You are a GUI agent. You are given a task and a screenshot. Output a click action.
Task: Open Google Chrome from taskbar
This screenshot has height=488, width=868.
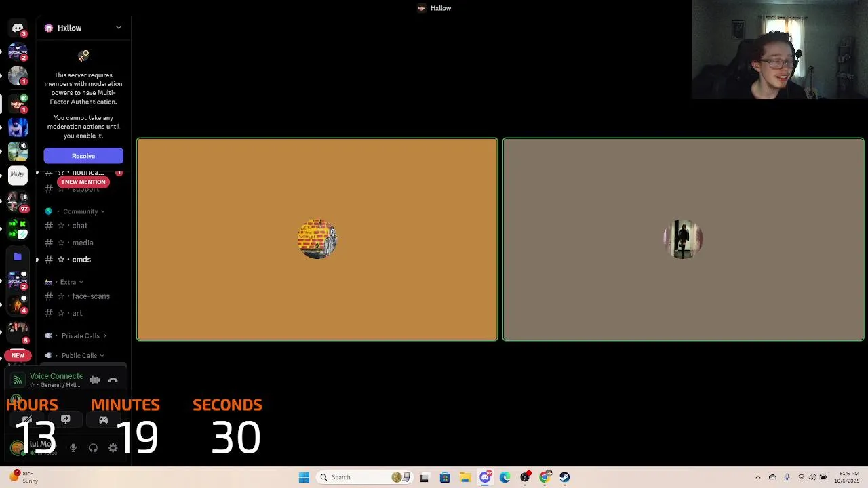[x=545, y=477]
